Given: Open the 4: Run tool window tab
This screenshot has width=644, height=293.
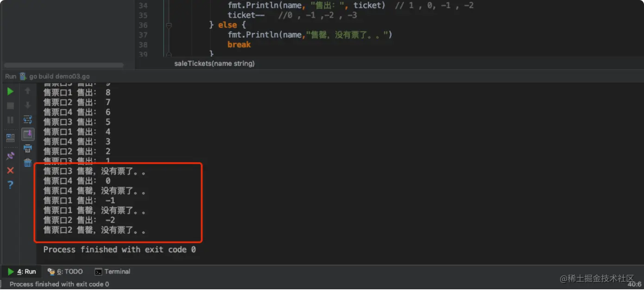Looking at the screenshot, I should [x=21, y=272].
